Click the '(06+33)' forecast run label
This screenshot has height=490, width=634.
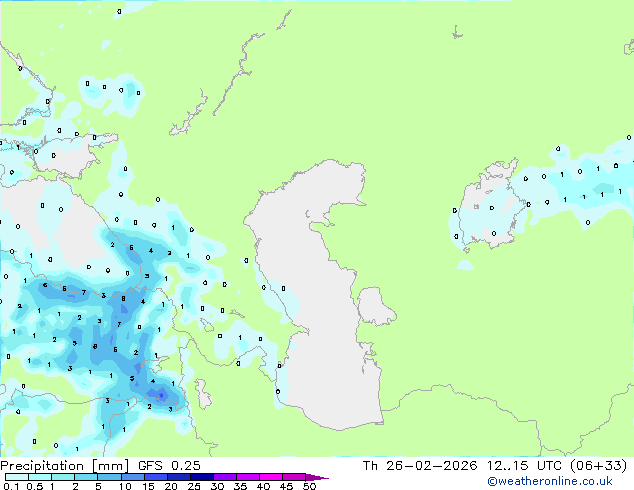(x=599, y=466)
